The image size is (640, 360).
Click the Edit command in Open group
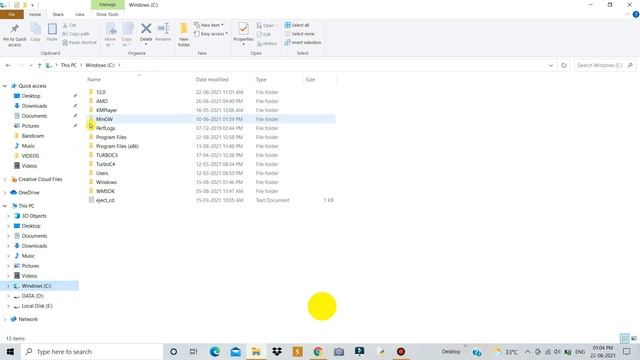tap(264, 34)
